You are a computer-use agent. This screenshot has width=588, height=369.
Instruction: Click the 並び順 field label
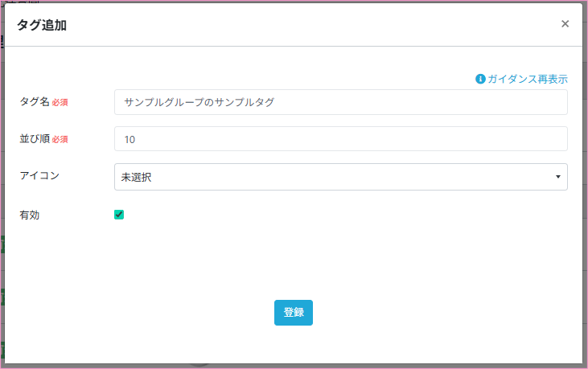tap(35, 139)
